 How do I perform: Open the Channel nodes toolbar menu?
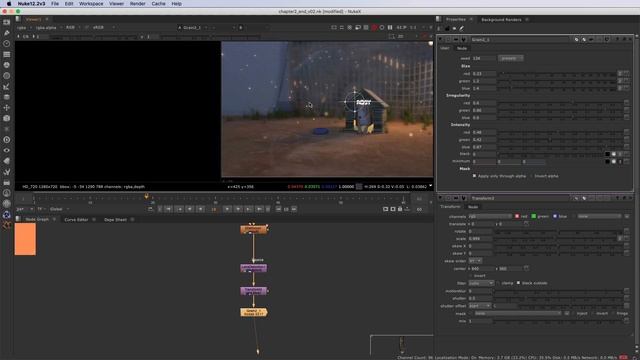tap(7, 54)
